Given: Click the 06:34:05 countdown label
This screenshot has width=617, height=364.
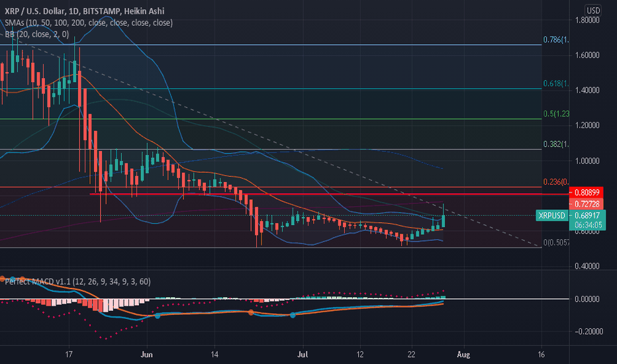Looking at the screenshot, I should point(587,225).
